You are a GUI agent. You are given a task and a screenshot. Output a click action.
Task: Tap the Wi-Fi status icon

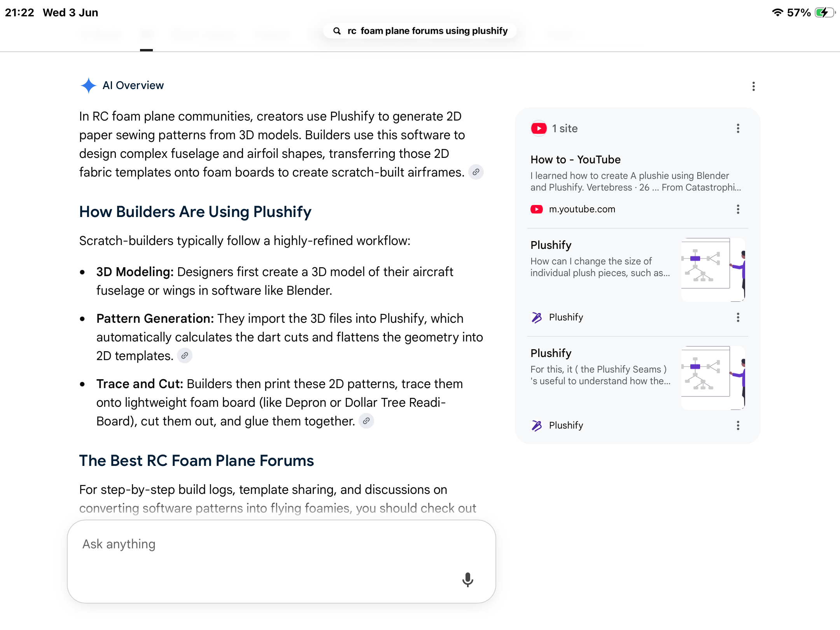777,12
